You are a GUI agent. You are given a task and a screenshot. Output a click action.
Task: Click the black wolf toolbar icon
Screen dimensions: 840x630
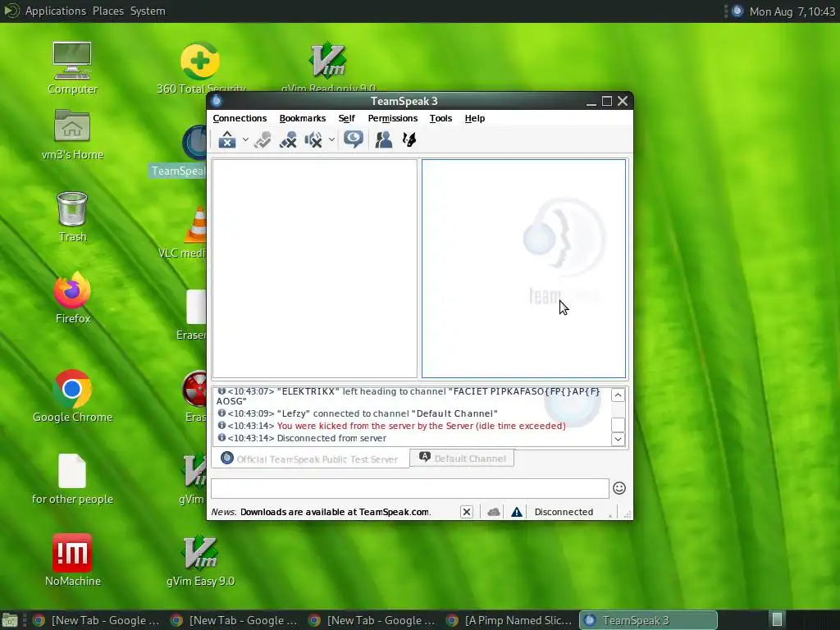409,139
